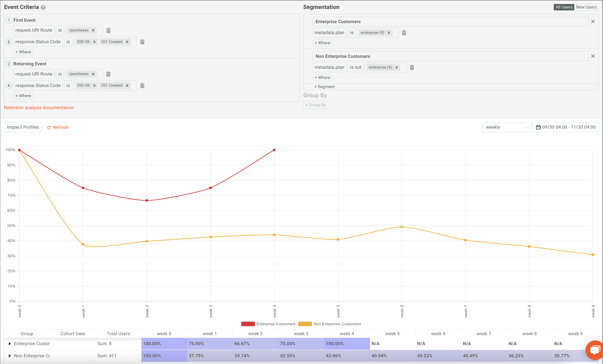Delete the metadata.plan filter under Enterprise Customers

(404, 32)
